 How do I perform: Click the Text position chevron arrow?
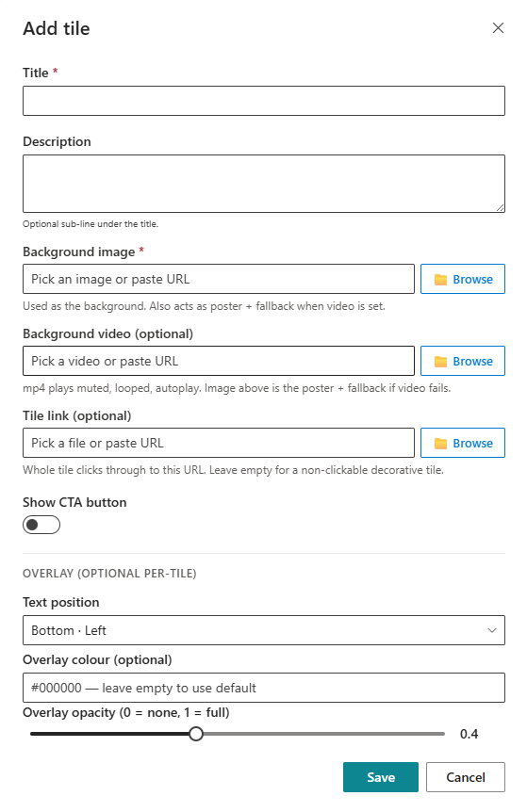(x=492, y=630)
